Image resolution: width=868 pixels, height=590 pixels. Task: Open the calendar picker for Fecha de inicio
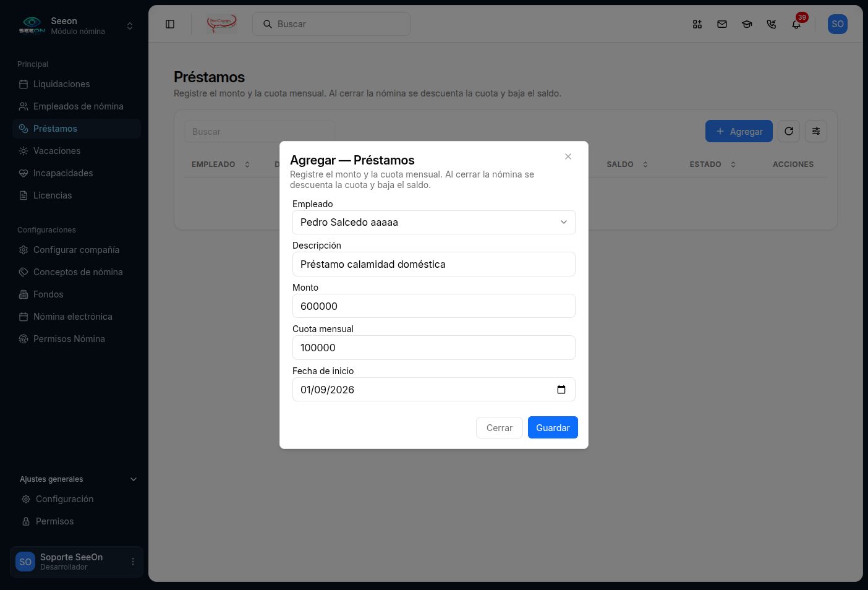(561, 390)
